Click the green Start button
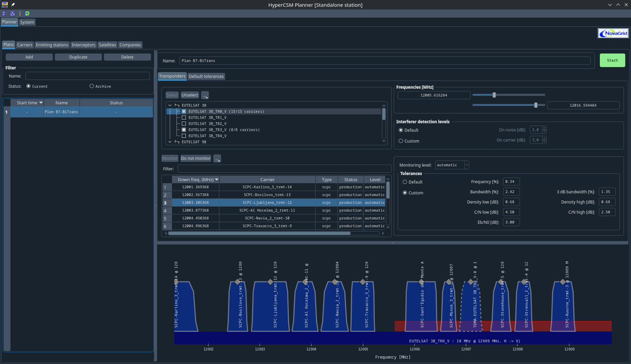 click(x=612, y=60)
